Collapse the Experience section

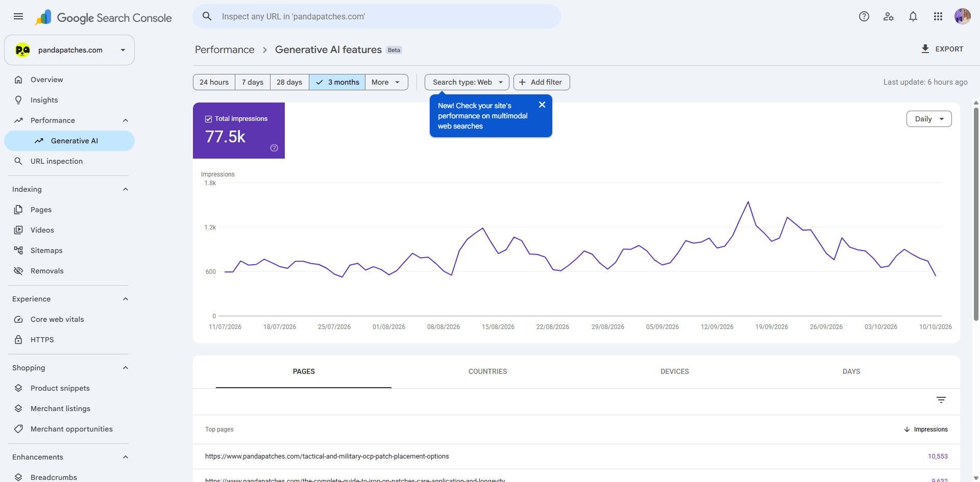point(126,299)
